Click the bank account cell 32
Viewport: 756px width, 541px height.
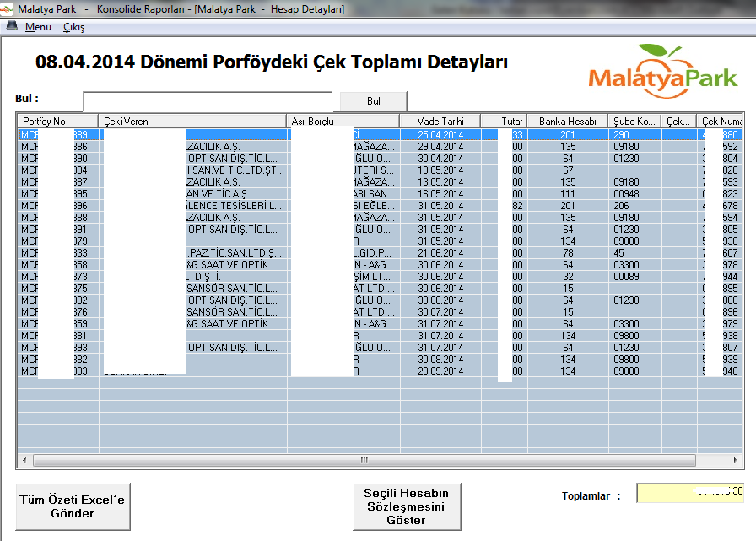click(568, 276)
